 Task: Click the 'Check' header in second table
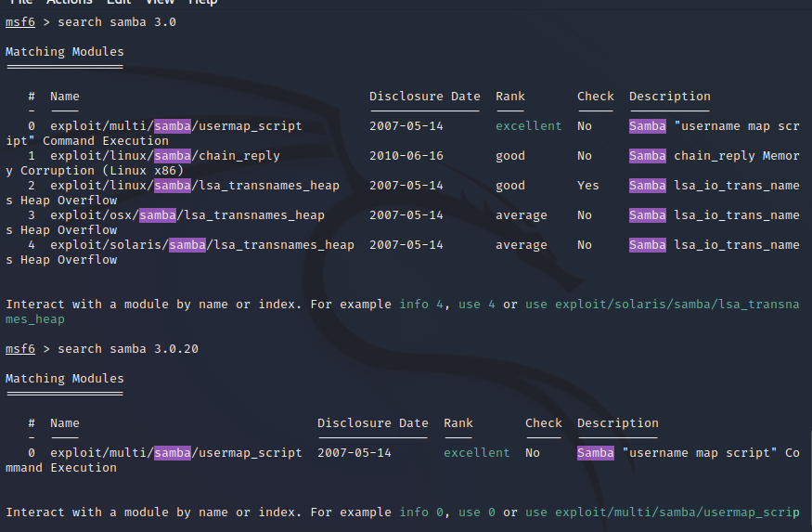[x=543, y=423]
